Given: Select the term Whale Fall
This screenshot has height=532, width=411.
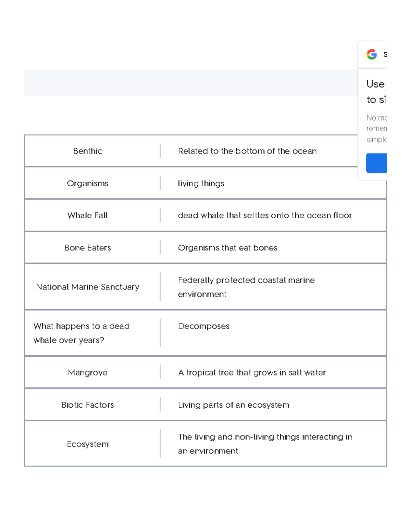Looking at the screenshot, I should [88, 215].
